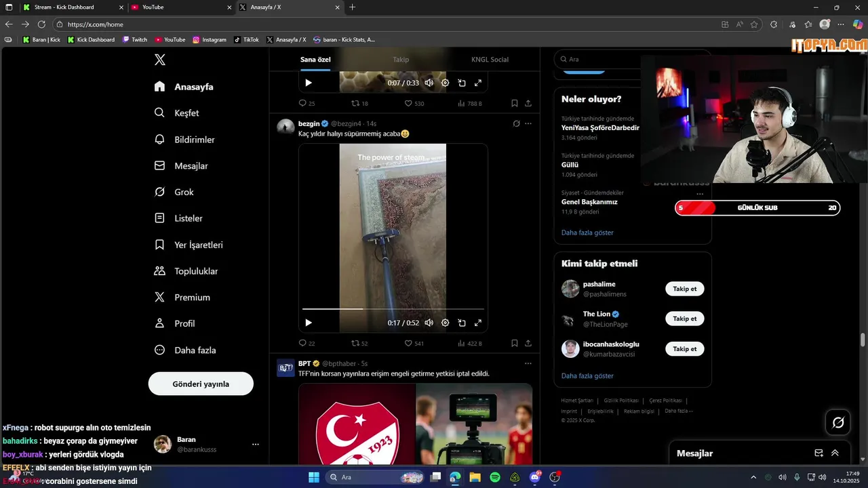
Task: Bookmark the top post
Action: point(515,104)
